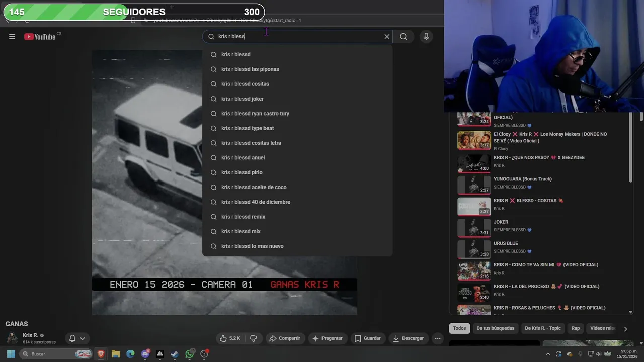Dislike the video with thumbs down

pyautogui.click(x=254, y=338)
